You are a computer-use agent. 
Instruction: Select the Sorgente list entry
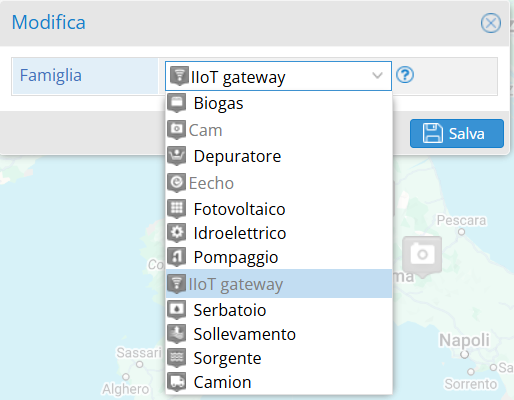pos(279,358)
